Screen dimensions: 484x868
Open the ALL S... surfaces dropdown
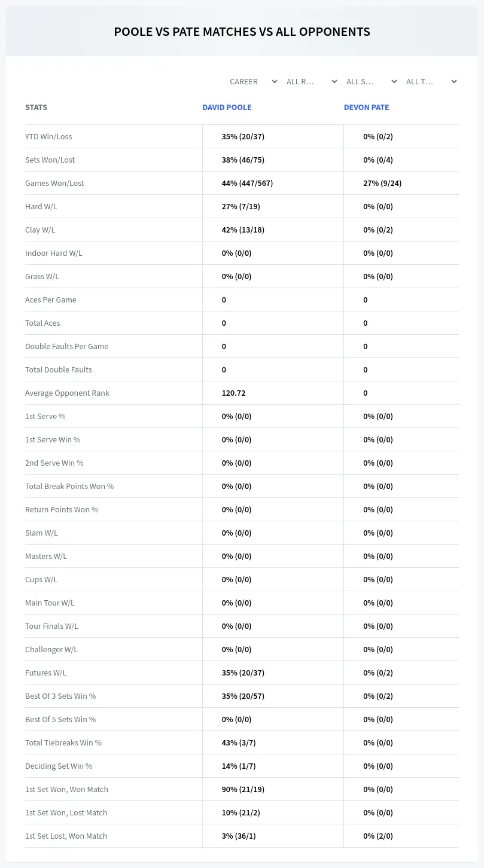(x=371, y=81)
